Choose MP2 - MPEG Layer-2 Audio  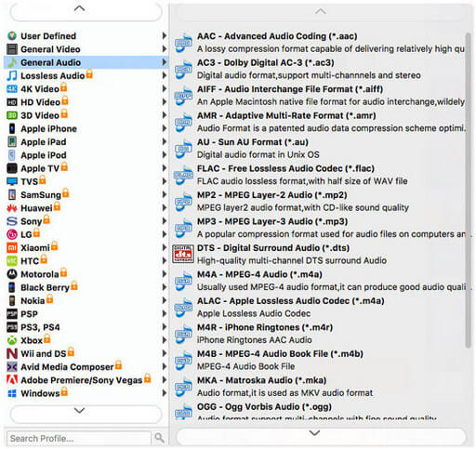(x=319, y=202)
